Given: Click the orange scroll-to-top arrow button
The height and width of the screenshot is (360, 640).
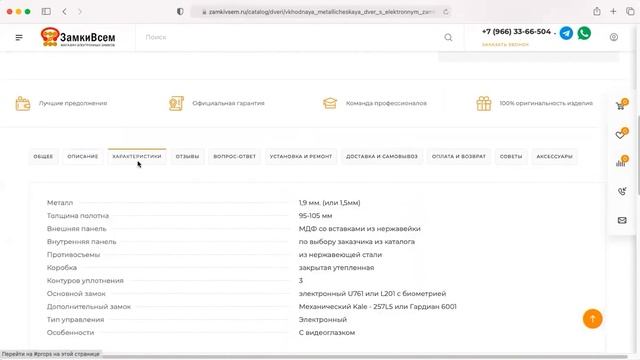Looking at the screenshot, I should (592, 319).
